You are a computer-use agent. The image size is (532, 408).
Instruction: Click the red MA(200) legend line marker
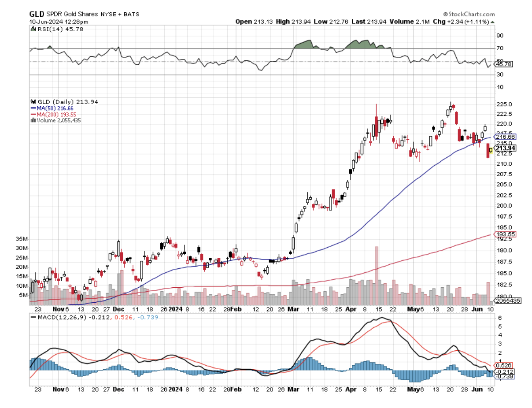click(x=33, y=114)
